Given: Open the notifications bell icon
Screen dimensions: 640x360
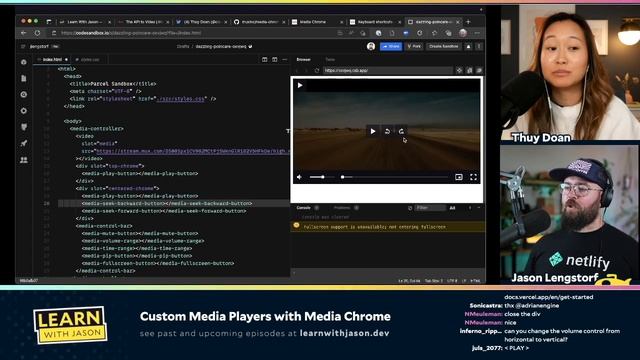Looking at the screenshot, I should (468, 47).
